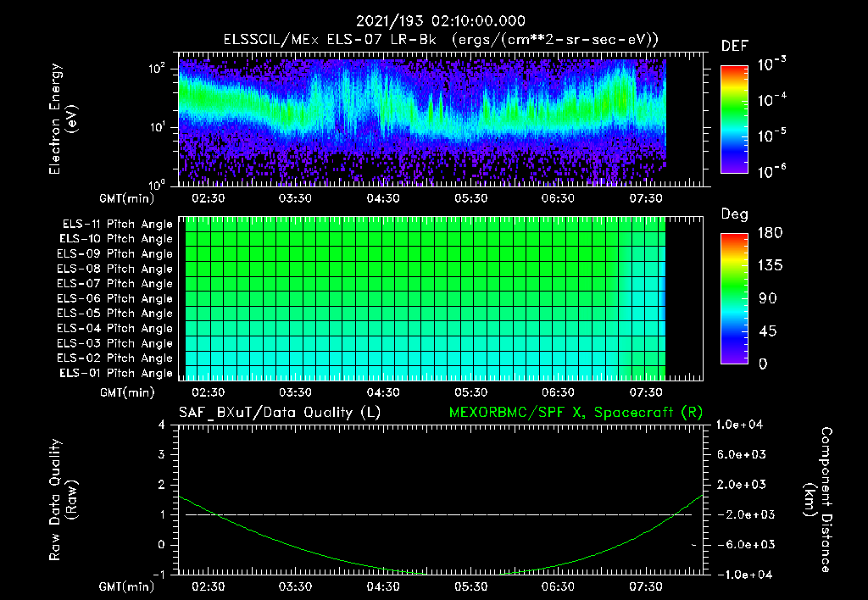Select the ELS-05 Pitch Angle label
868x600 pixels.
[115, 314]
